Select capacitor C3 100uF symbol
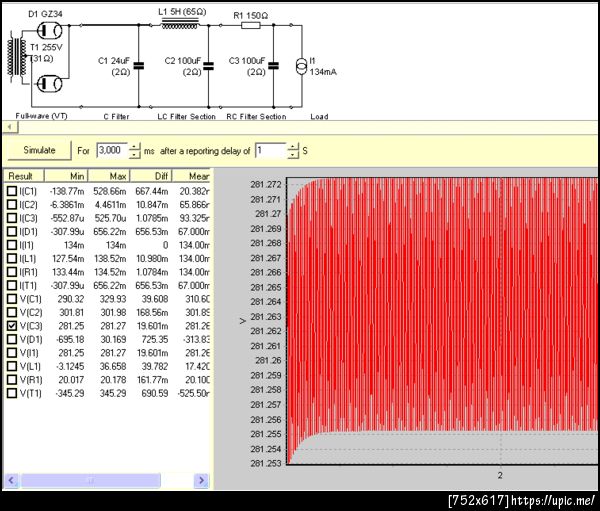Image resolution: width=600 pixels, height=511 pixels. pyautogui.click(x=274, y=66)
